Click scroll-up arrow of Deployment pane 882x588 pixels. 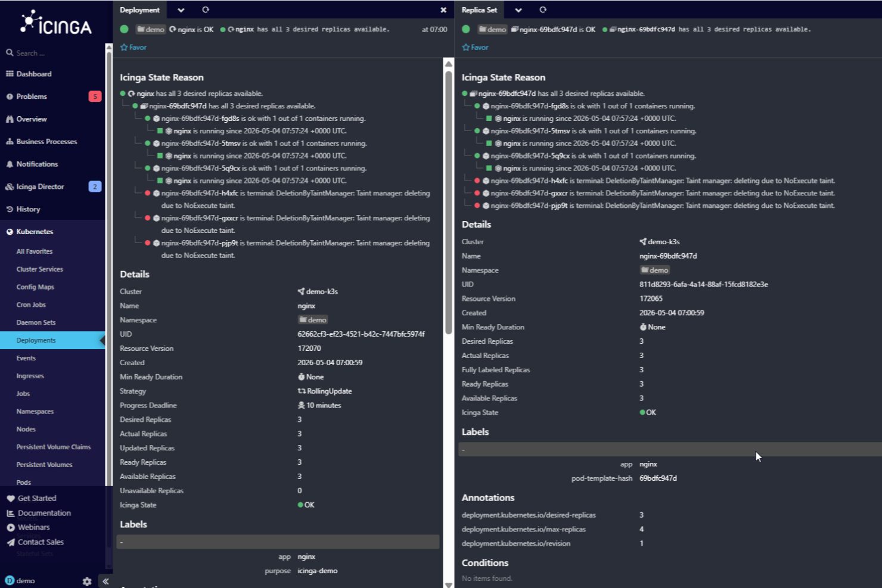pyautogui.click(x=449, y=64)
